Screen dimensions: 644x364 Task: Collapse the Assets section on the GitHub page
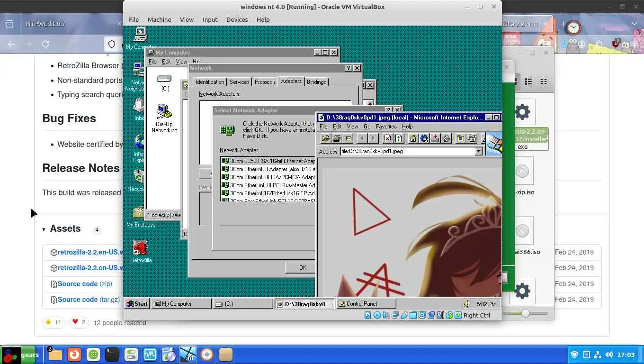tap(44, 229)
